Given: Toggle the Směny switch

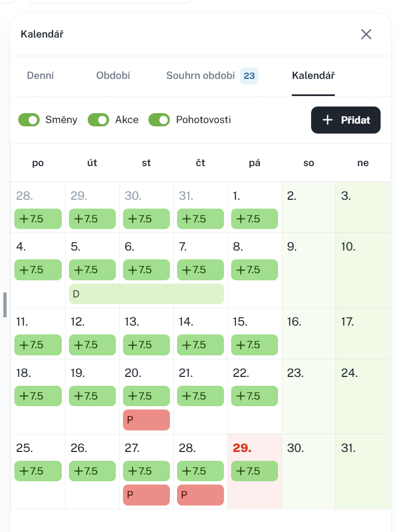Looking at the screenshot, I should 29,120.
